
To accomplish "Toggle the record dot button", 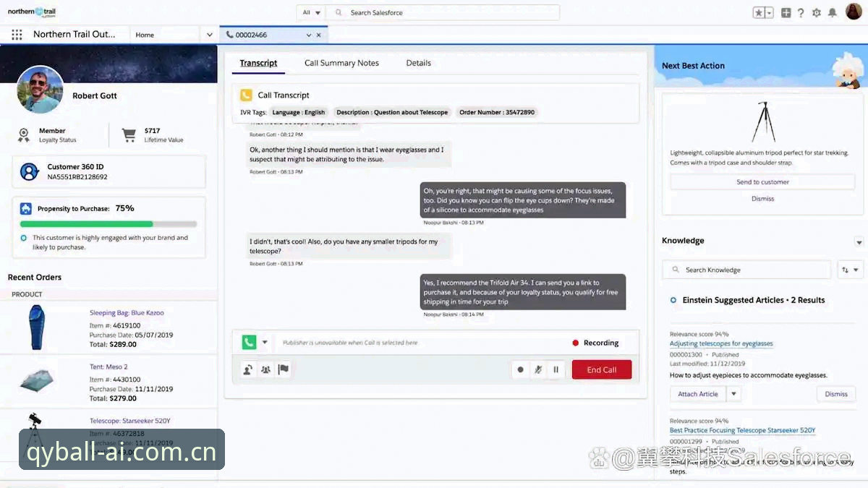I will [520, 369].
